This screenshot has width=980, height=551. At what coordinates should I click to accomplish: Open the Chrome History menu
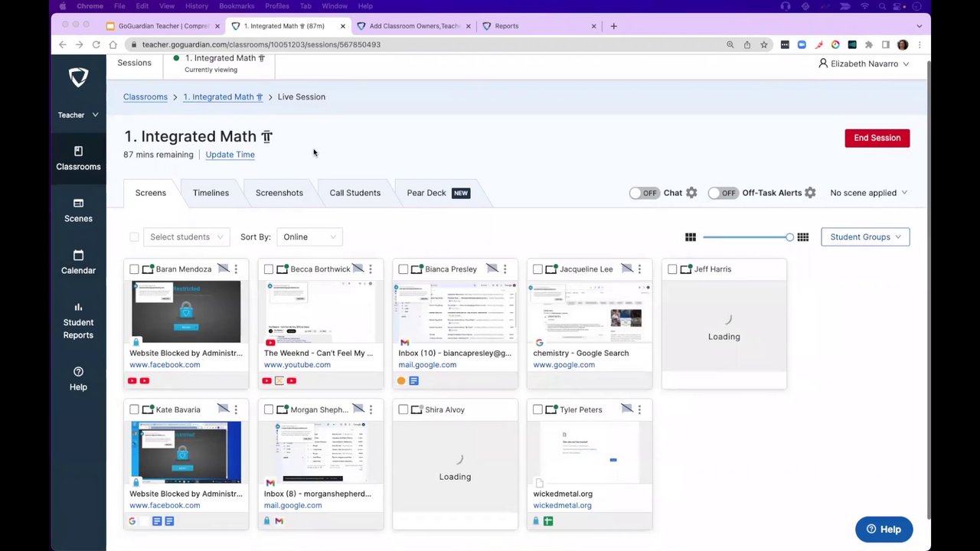(197, 6)
